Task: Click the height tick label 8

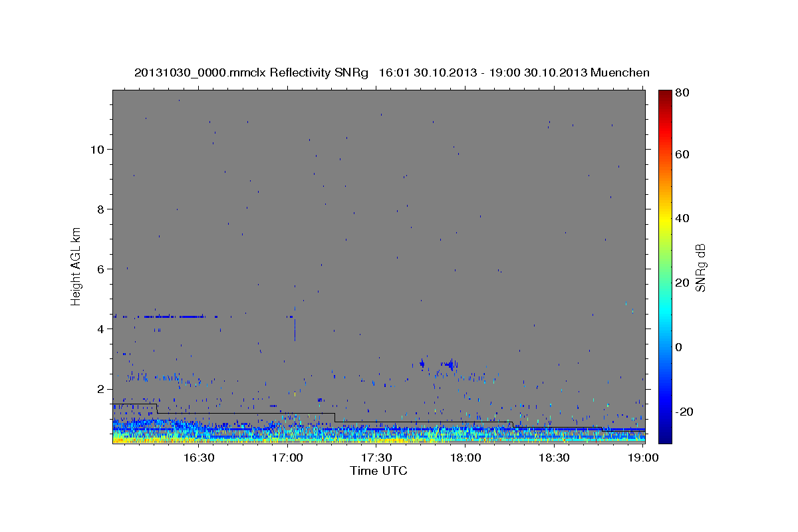Action: click(x=100, y=209)
